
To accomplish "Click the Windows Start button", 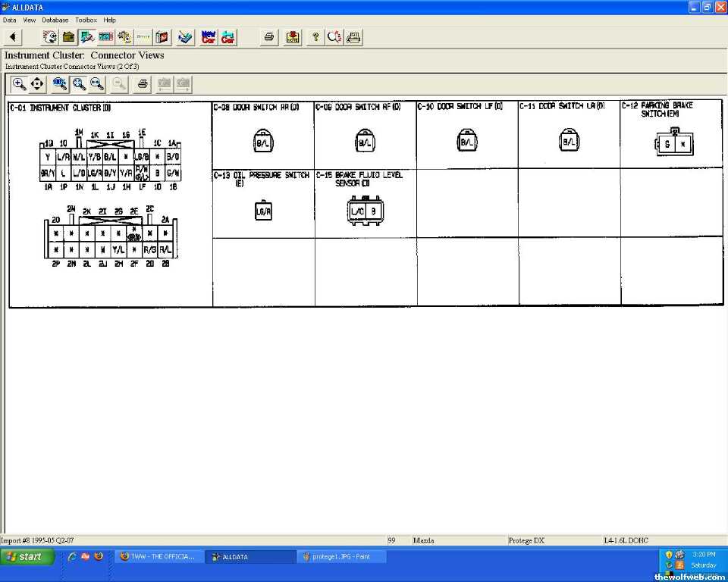I will (27, 557).
